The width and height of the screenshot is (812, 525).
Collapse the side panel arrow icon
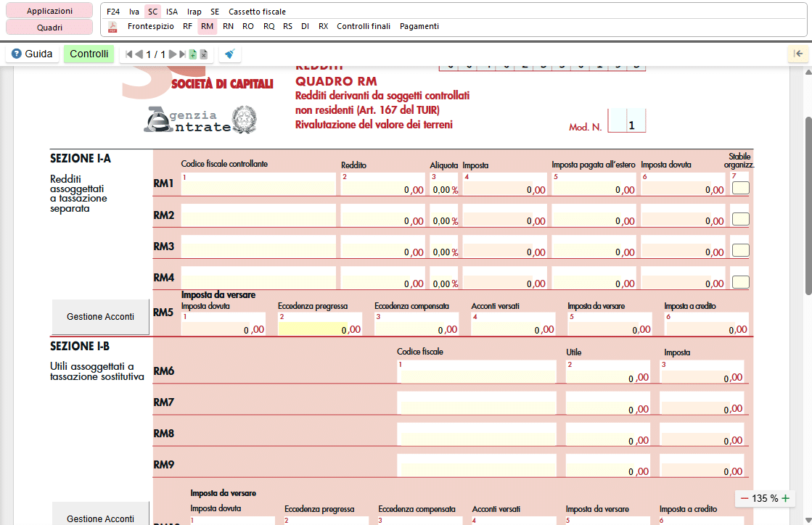coord(798,54)
